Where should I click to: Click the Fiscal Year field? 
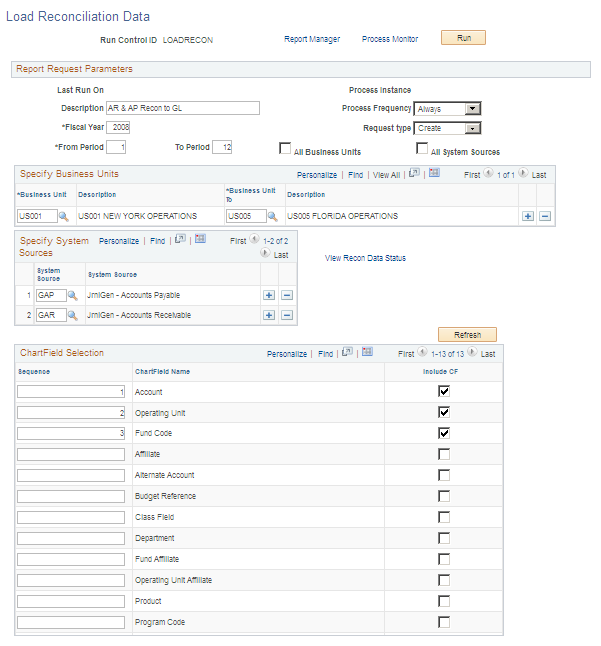[118, 127]
